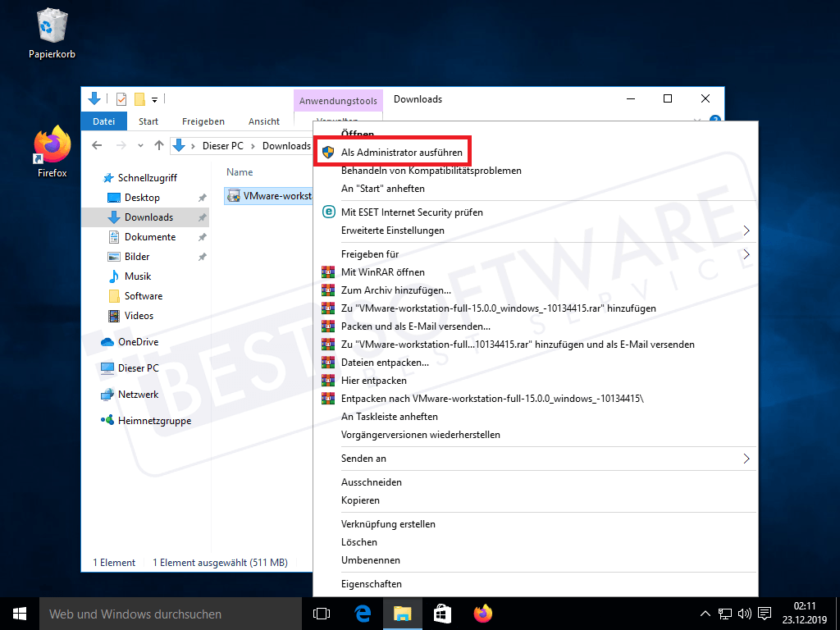Select the ESET Internet Security scan icon
This screenshot has width=840, height=630.
click(328, 212)
